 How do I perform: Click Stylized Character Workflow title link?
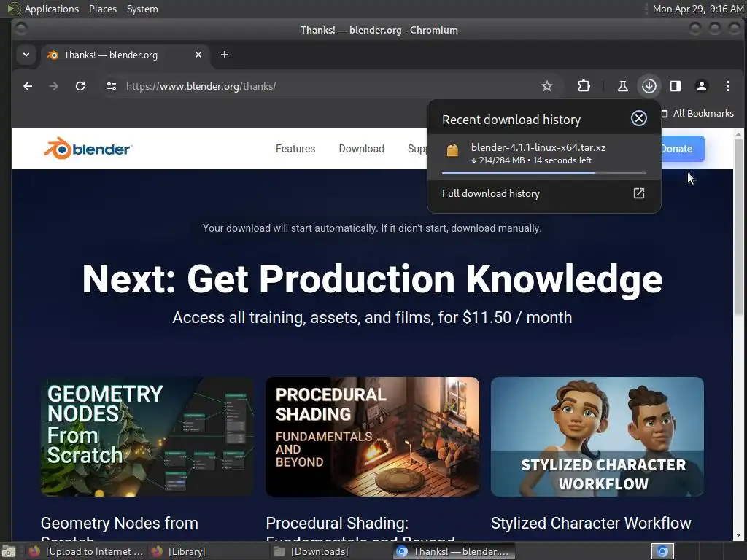point(591,524)
